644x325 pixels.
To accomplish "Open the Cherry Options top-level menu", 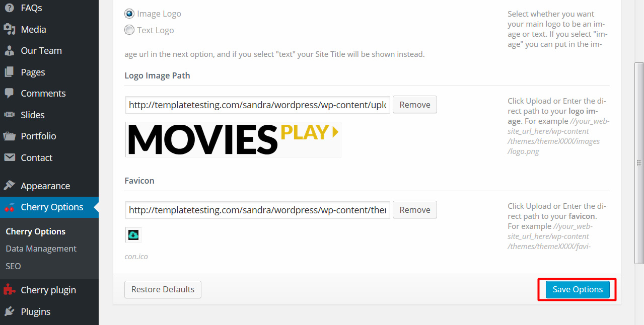I will [x=49, y=207].
